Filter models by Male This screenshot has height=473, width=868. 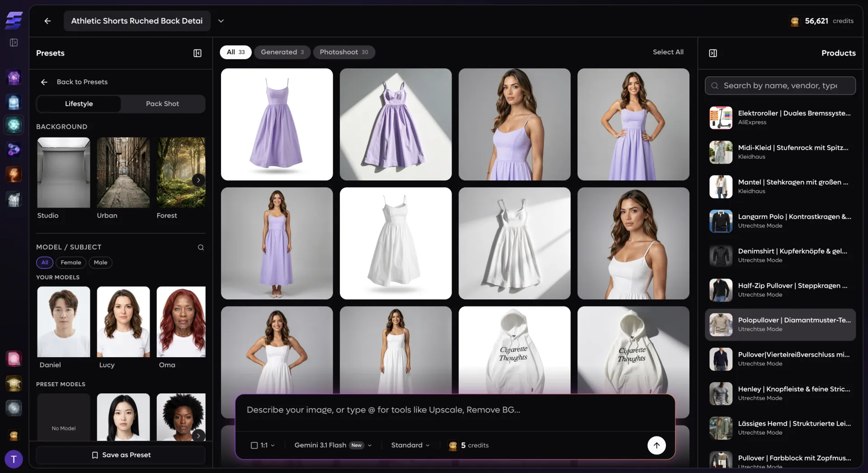pyautogui.click(x=100, y=262)
